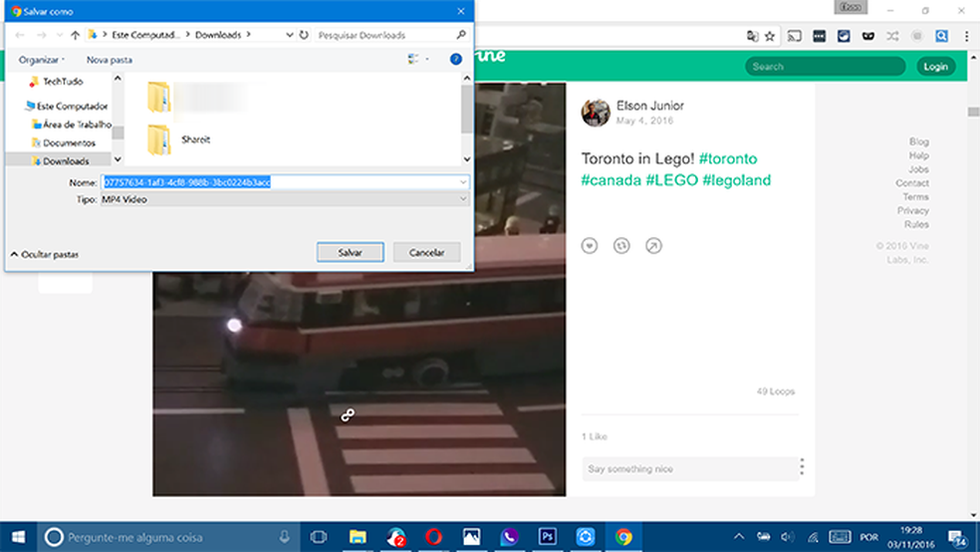980x552 pixels.
Task: Open view options dropdown arrow
Action: (427, 59)
